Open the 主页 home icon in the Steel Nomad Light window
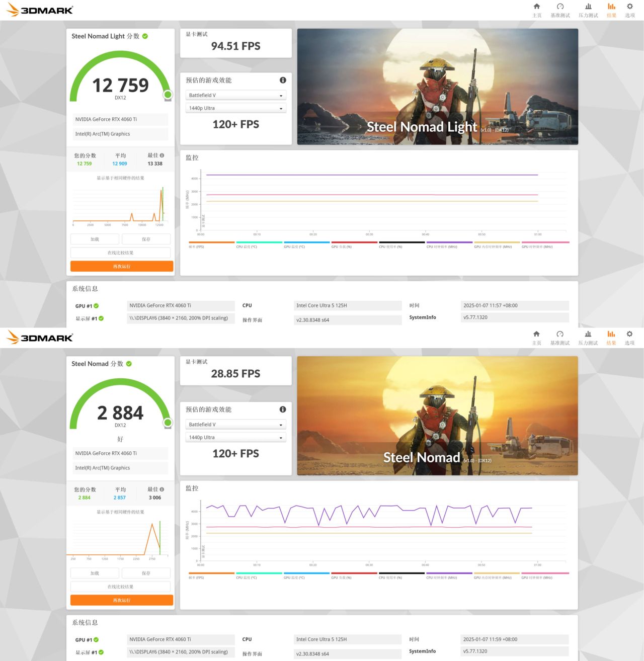Screen dimensions: 644x661 [x=537, y=10]
